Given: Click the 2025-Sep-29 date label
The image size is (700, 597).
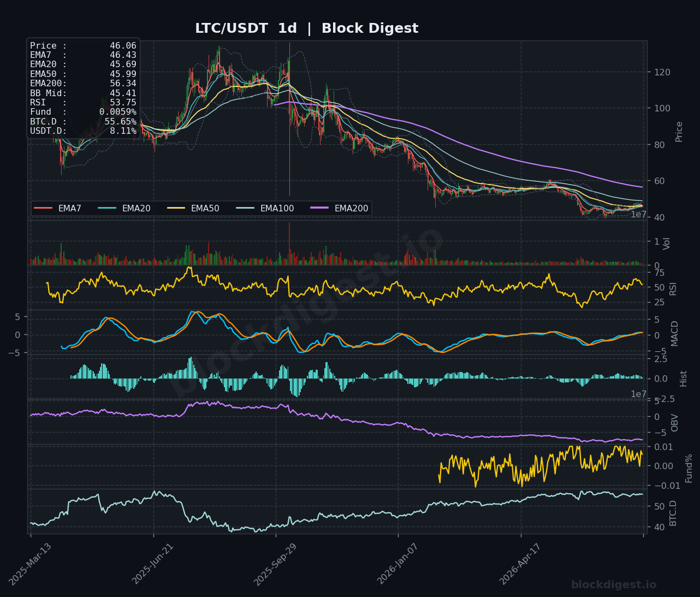Looking at the screenshot, I should 275,565.
